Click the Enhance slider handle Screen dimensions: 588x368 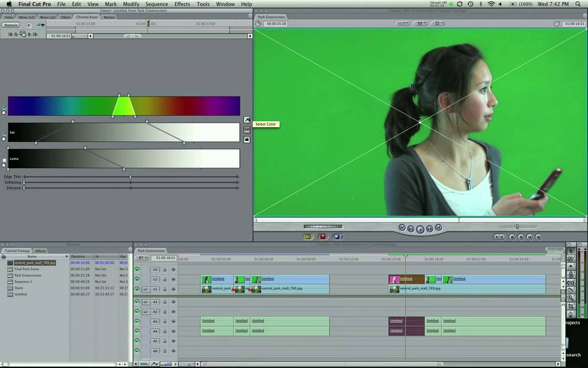(x=24, y=188)
